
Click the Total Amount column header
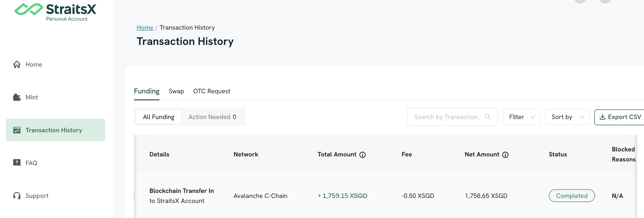pyautogui.click(x=337, y=154)
